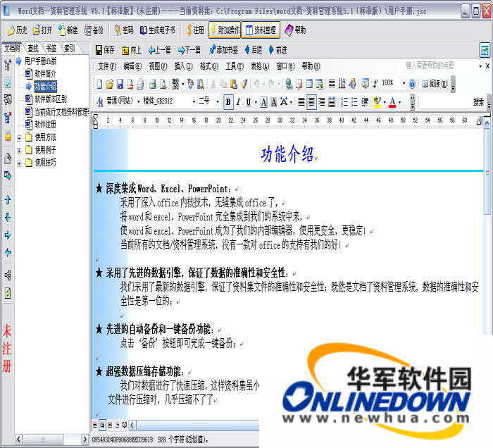Open the 帮助 help button
The width and height of the screenshot is (493, 448).
[x=295, y=30]
